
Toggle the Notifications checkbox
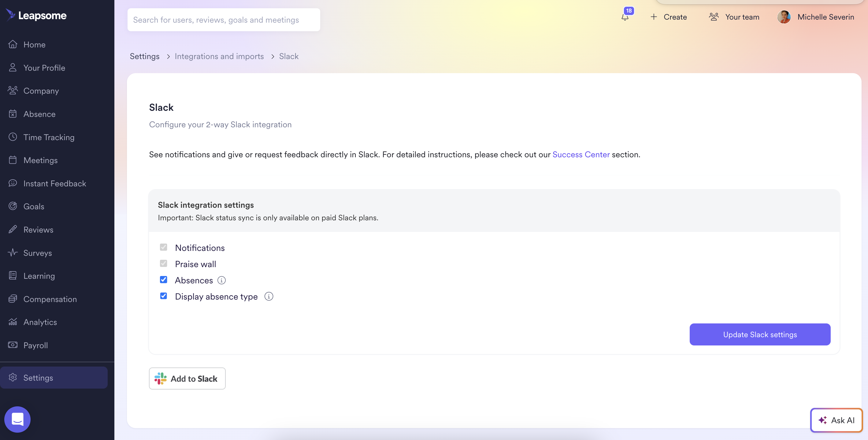[163, 247]
